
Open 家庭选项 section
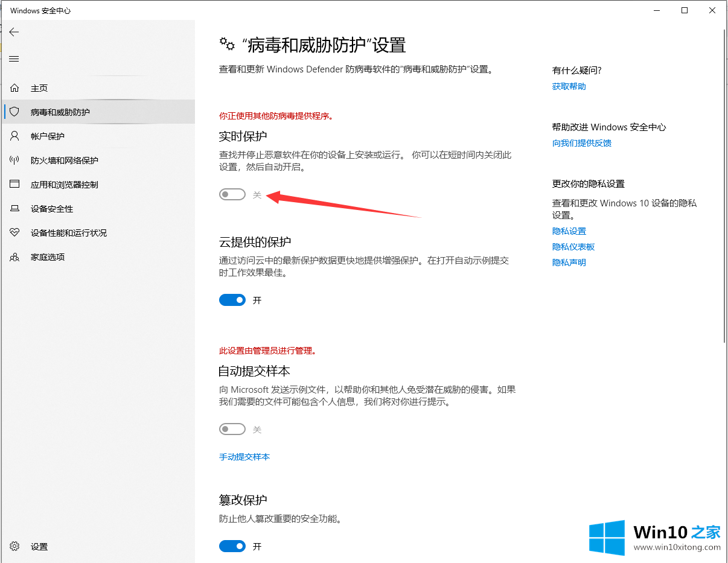98,257
